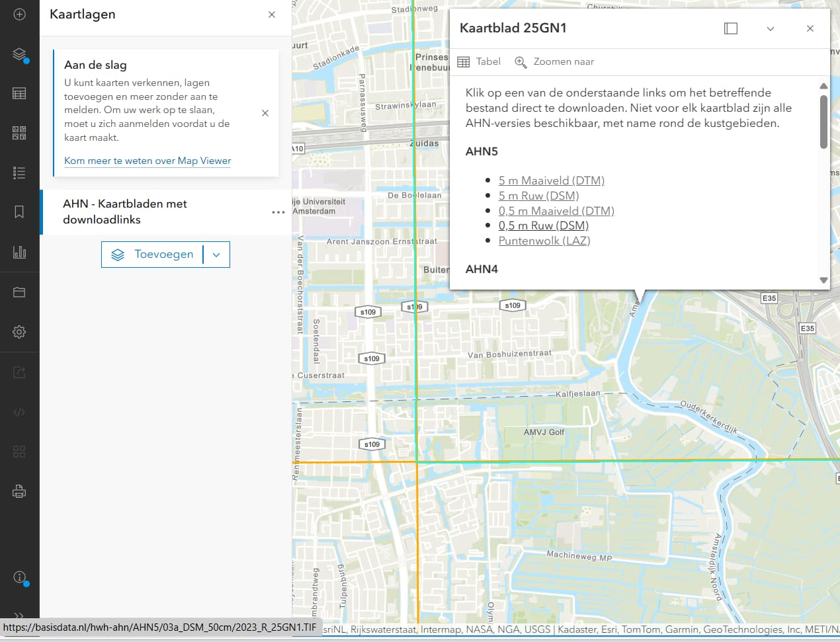Viewport: 840px width, 642px height.
Task: Collapse the Kaartblad 25GN1 popup chevron
Action: 771,28
